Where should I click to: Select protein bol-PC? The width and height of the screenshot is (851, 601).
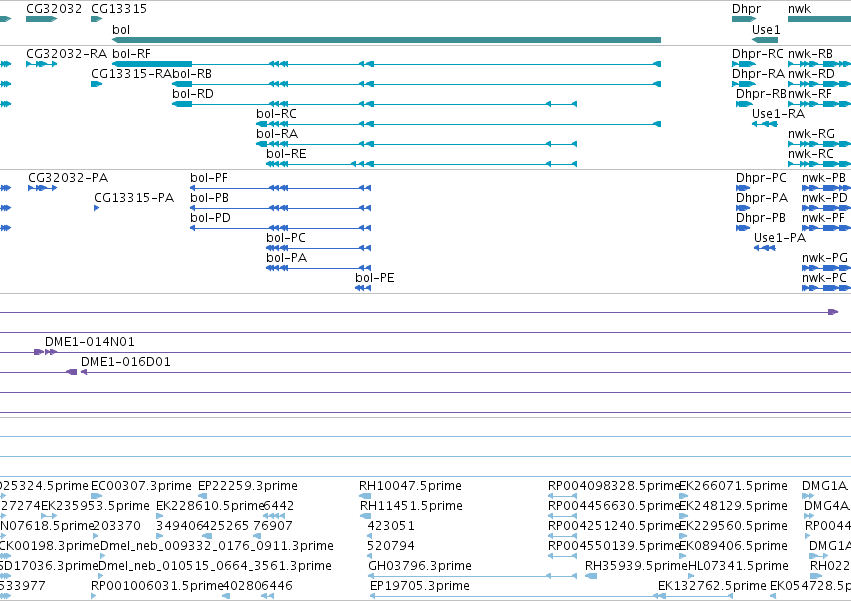pos(319,248)
